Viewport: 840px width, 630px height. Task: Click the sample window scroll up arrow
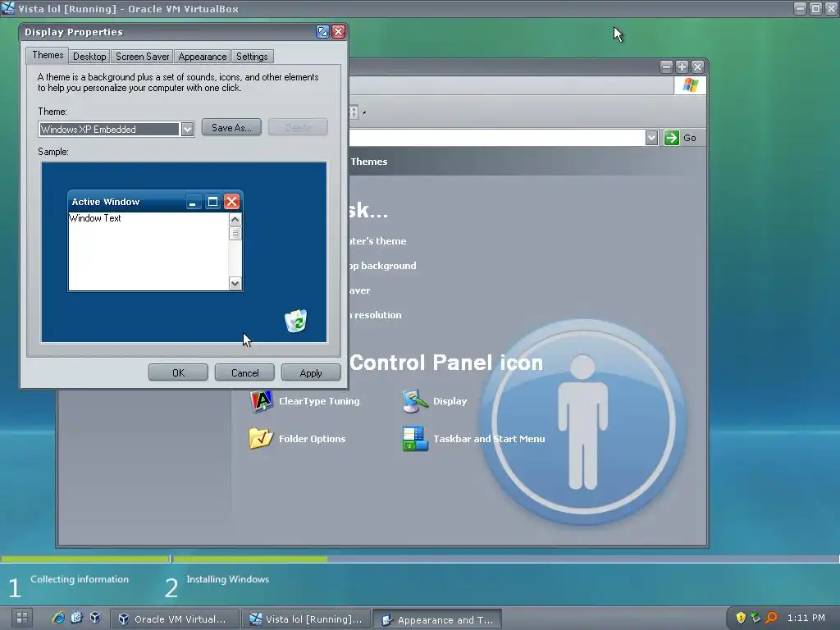coord(235,220)
